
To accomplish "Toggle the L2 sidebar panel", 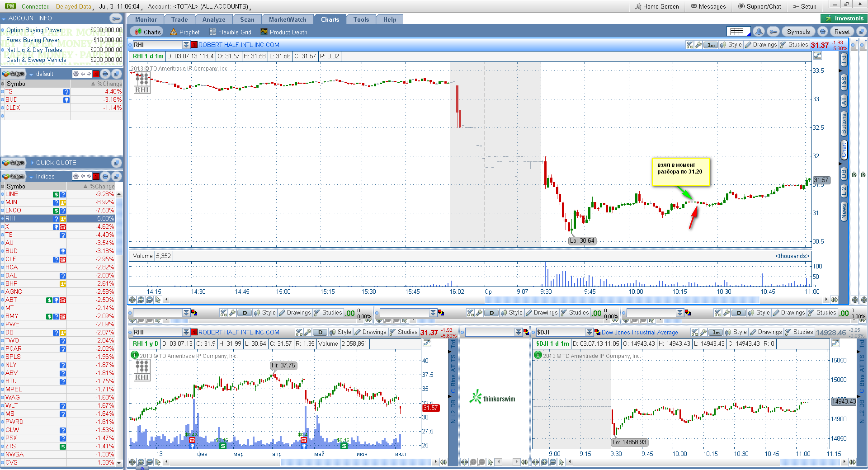I will click(844, 191).
